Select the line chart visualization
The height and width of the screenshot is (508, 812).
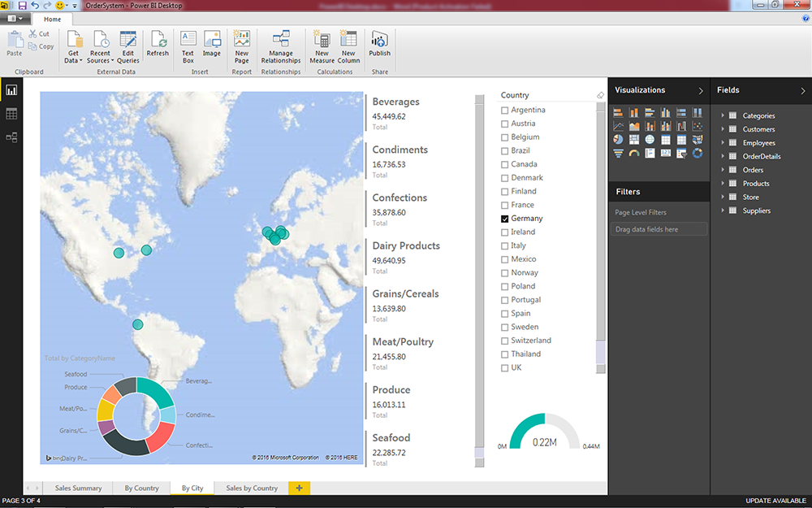pos(618,126)
